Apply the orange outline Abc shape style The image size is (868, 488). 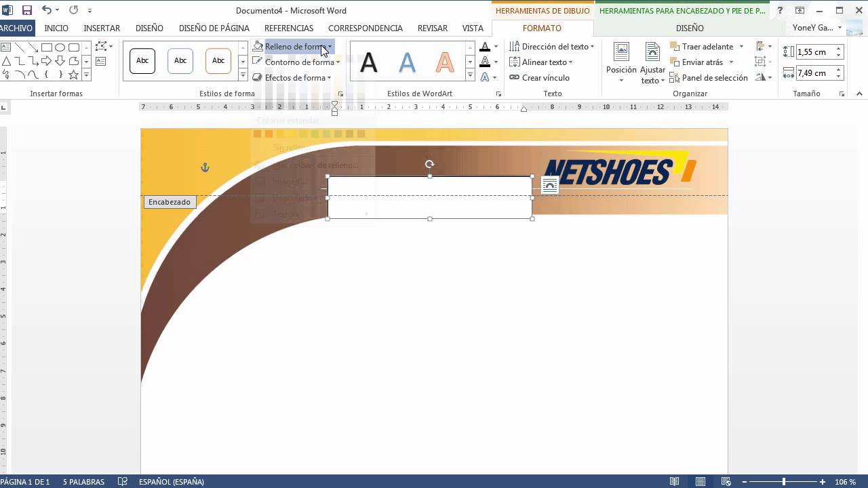pyautogui.click(x=218, y=61)
